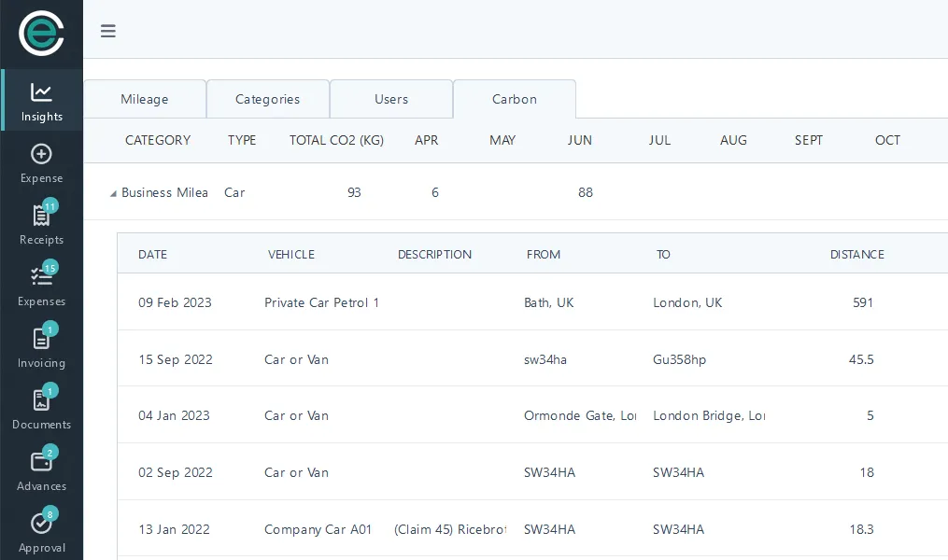
Task: Select the Carbon tab
Action: click(x=515, y=99)
